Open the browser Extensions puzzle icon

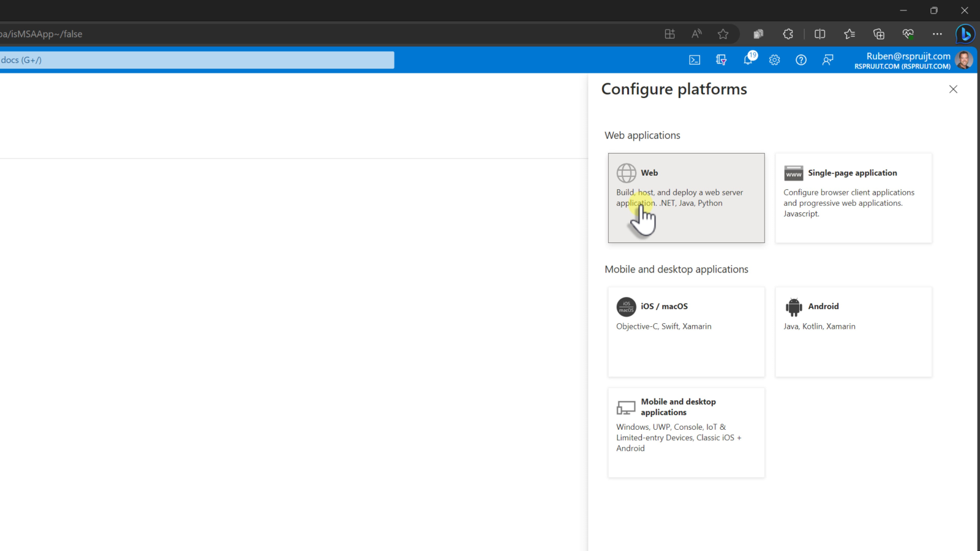[788, 34]
